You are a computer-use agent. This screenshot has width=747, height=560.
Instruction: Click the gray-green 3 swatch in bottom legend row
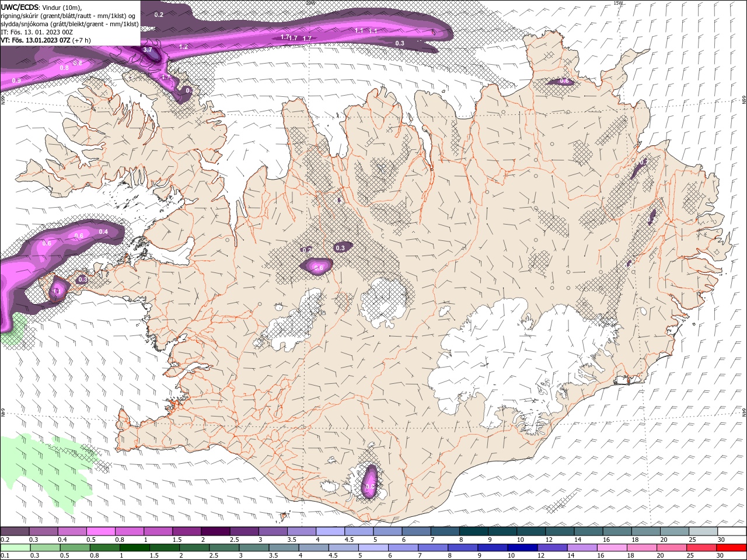254,548
